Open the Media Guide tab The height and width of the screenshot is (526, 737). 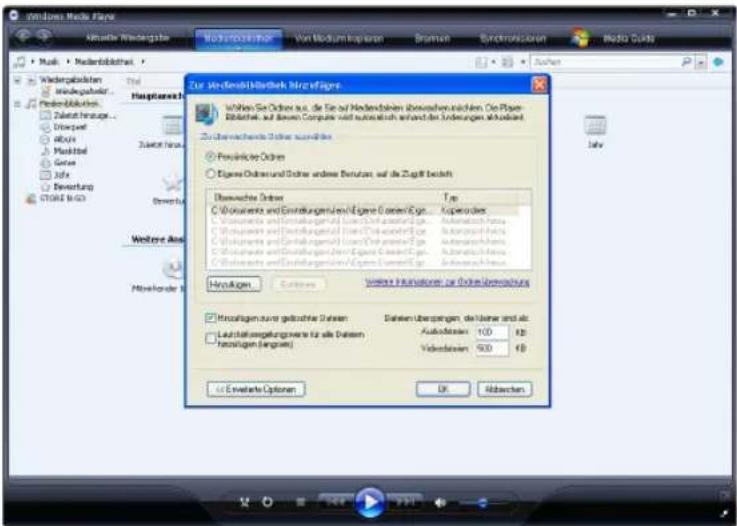(x=628, y=39)
